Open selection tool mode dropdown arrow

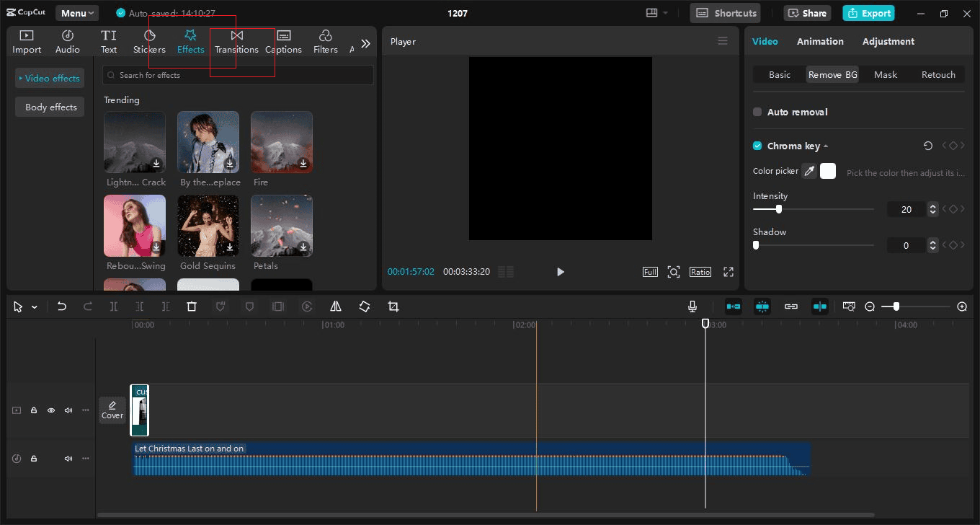point(35,307)
